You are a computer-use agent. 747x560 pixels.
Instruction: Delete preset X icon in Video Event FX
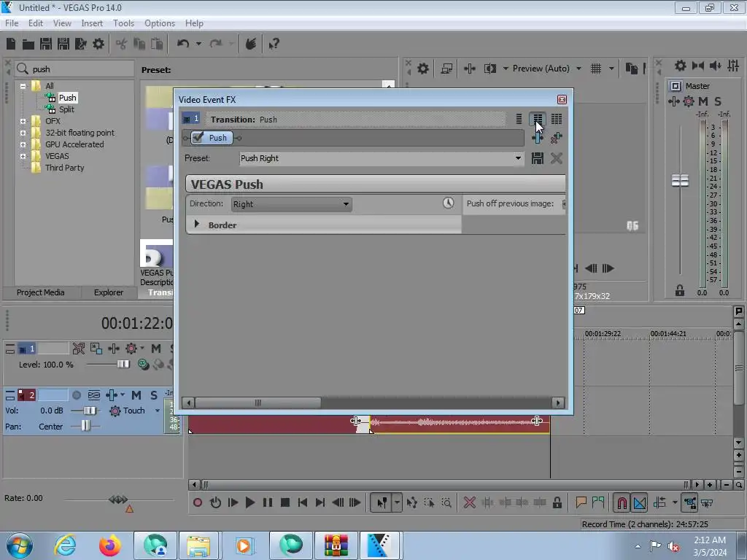[x=557, y=158]
